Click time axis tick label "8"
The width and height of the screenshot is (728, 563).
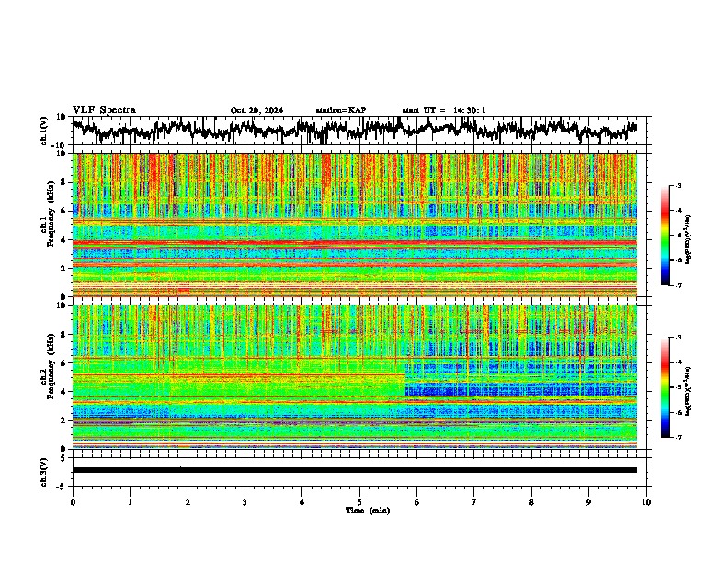pos(531,502)
